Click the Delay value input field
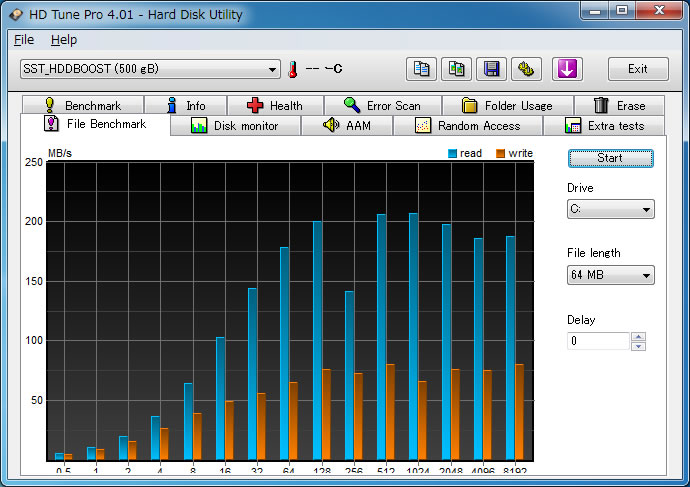The height and width of the screenshot is (487, 690). point(598,341)
